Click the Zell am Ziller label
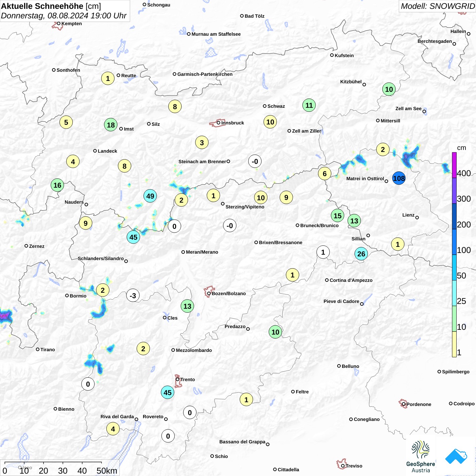Viewport: 476px width, 476px height. pyautogui.click(x=307, y=131)
